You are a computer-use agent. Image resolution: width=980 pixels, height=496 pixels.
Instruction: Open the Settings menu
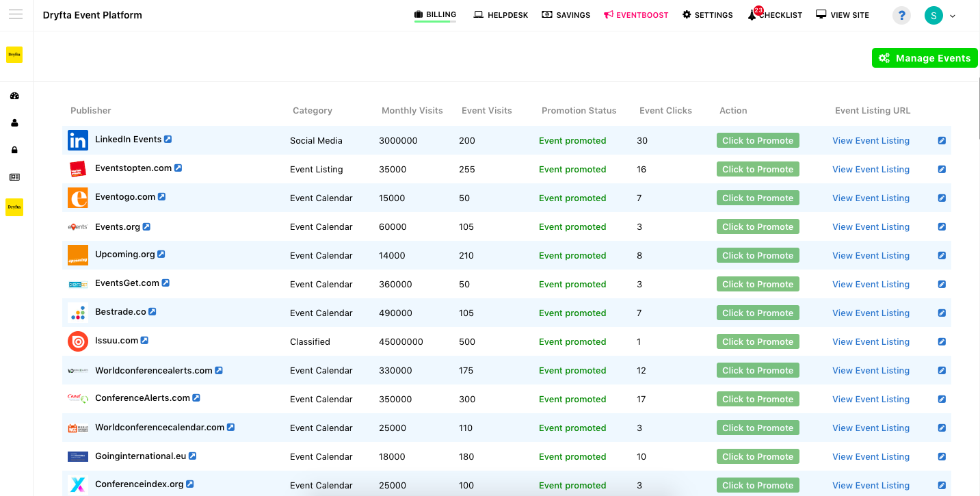click(707, 15)
